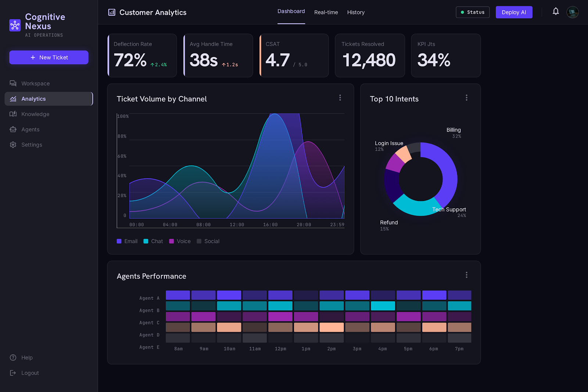The width and height of the screenshot is (588, 392).
Task: Click the 12pm heatmap column label
Action: pyautogui.click(x=280, y=349)
